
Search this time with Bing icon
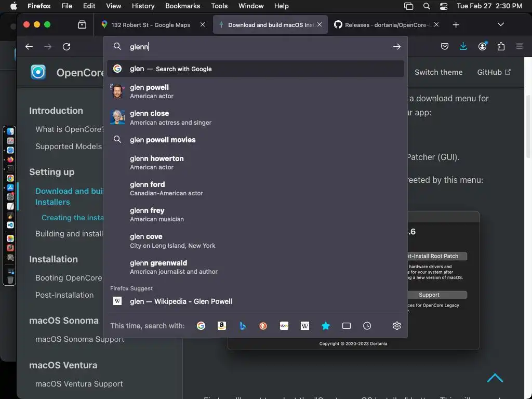coord(242,326)
